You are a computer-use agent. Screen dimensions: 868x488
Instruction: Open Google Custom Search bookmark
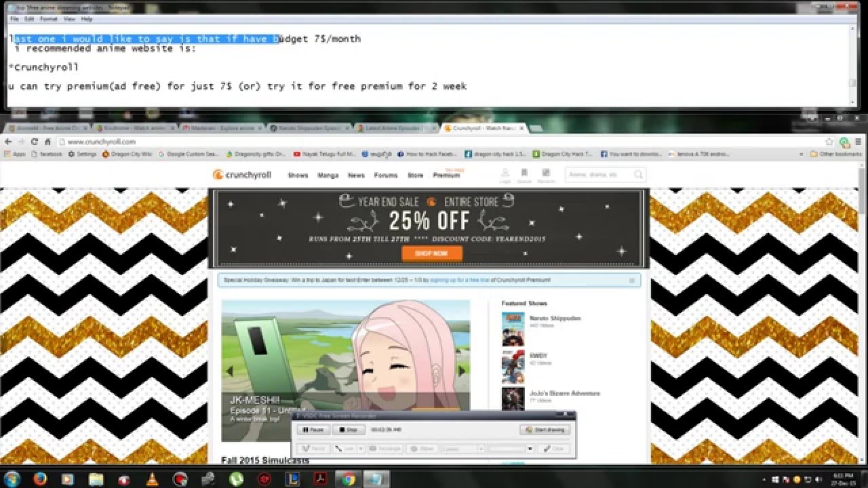tap(189, 154)
